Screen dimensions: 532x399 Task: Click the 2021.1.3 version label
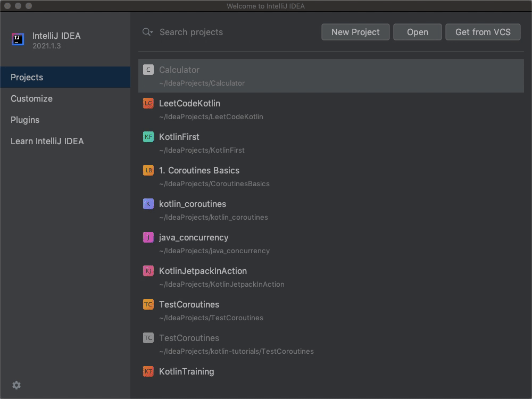click(x=46, y=46)
